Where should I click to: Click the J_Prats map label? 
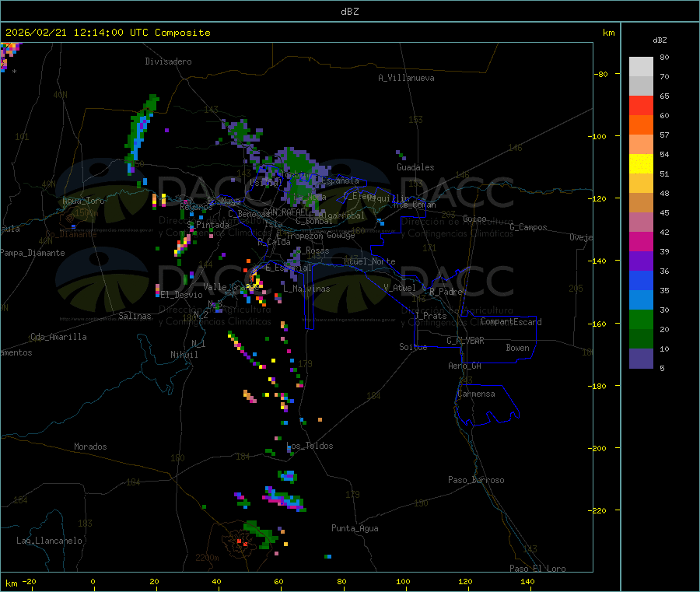(x=430, y=316)
